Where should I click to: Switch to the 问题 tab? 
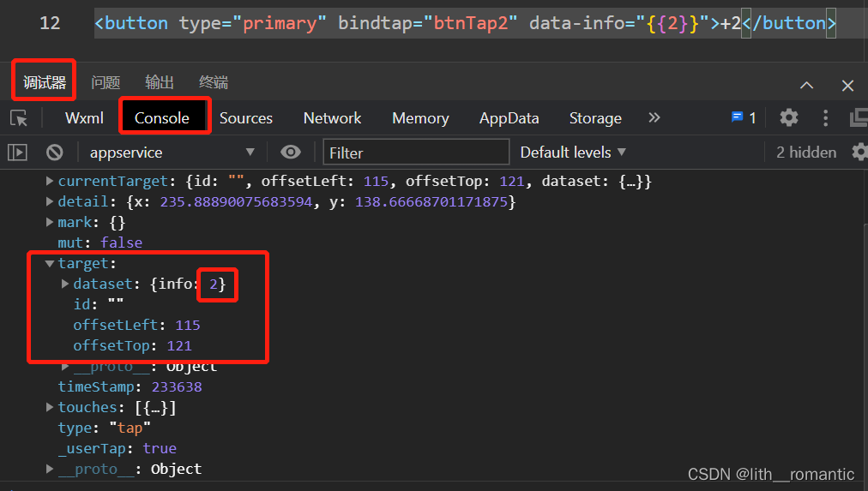click(x=105, y=82)
